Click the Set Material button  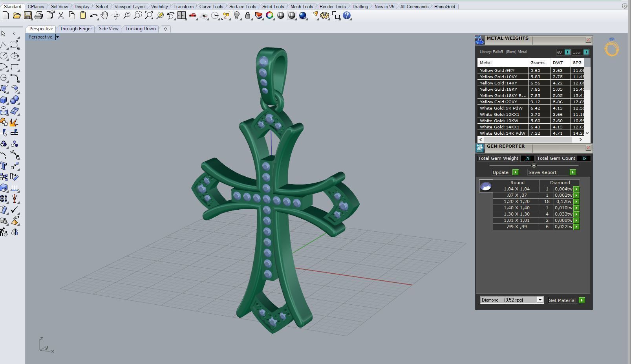tap(566, 300)
